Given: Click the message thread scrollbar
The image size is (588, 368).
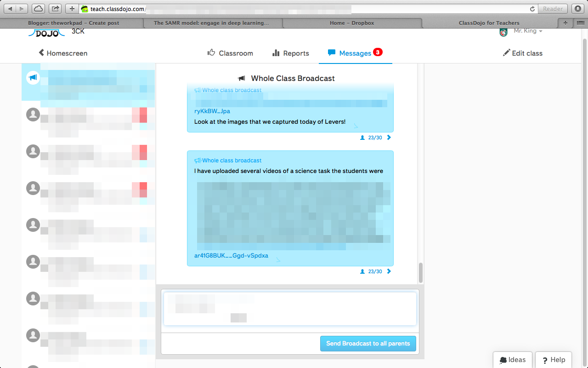Looking at the screenshot, I should pyautogui.click(x=420, y=273).
